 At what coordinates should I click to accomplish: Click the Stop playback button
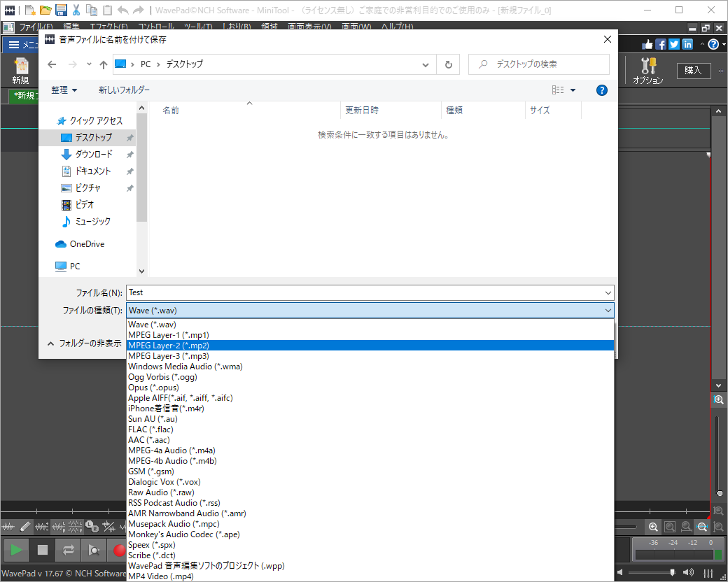[42, 550]
